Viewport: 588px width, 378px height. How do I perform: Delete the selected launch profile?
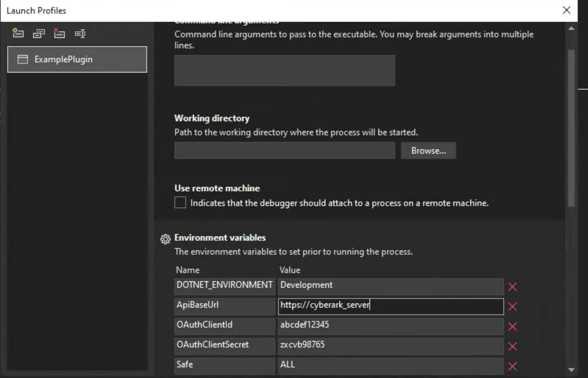click(59, 33)
